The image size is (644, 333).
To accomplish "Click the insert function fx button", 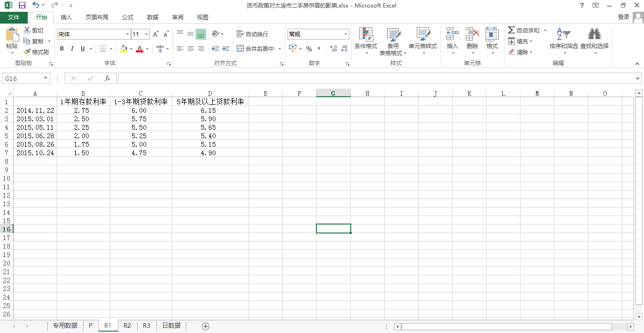I will (x=107, y=78).
